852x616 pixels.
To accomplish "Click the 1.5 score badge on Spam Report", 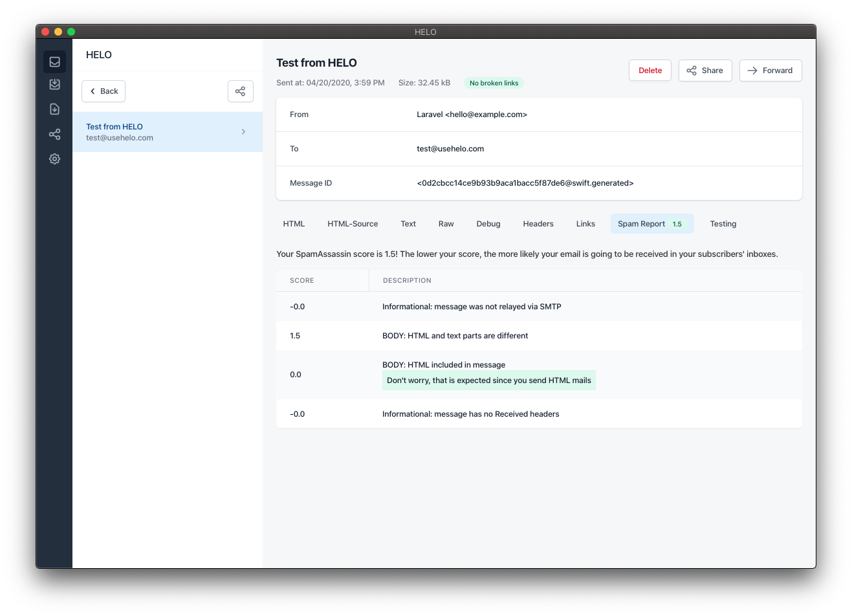I will (x=677, y=224).
